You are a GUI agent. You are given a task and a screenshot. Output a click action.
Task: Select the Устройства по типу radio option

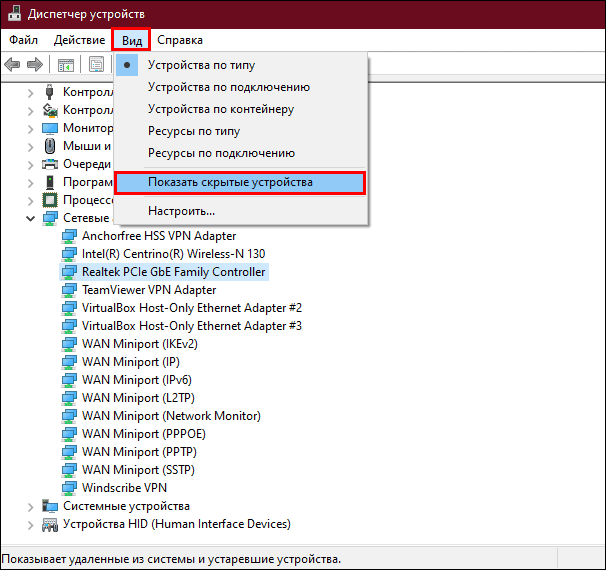[241, 65]
